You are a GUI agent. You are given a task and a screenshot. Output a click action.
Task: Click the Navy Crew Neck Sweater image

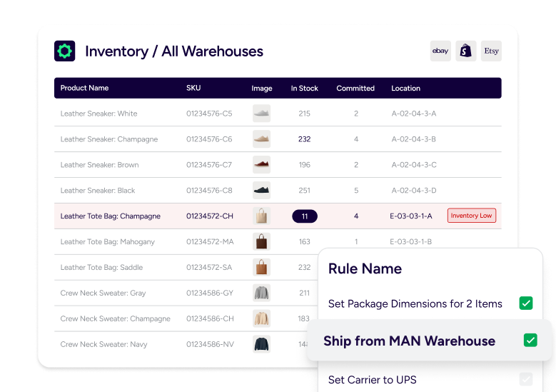[262, 344]
